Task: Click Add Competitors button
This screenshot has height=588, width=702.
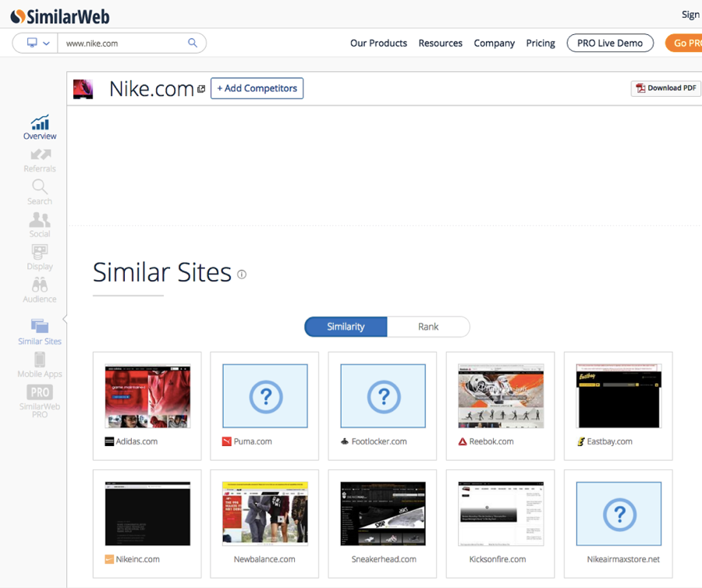Action: tap(257, 88)
